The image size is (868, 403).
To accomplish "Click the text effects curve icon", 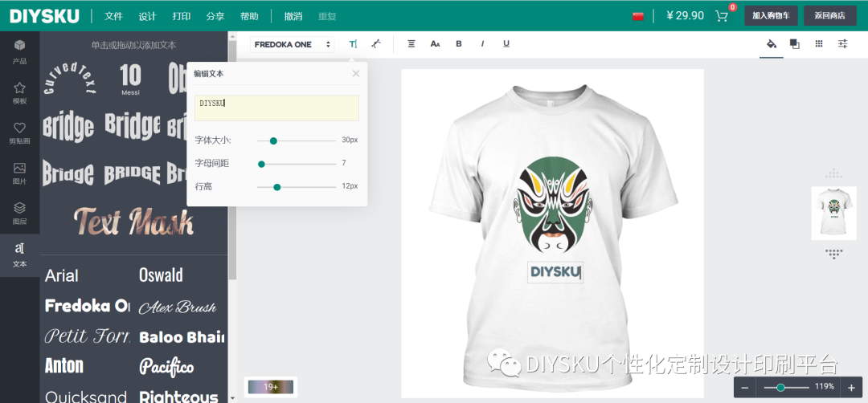I will pyautogui.click(x=376, y=44).
